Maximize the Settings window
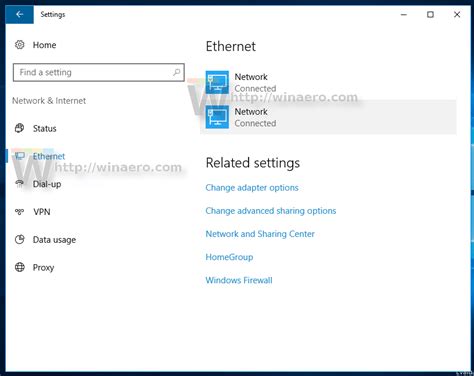This screenshot has height=376, width=474. click(430, 15)
